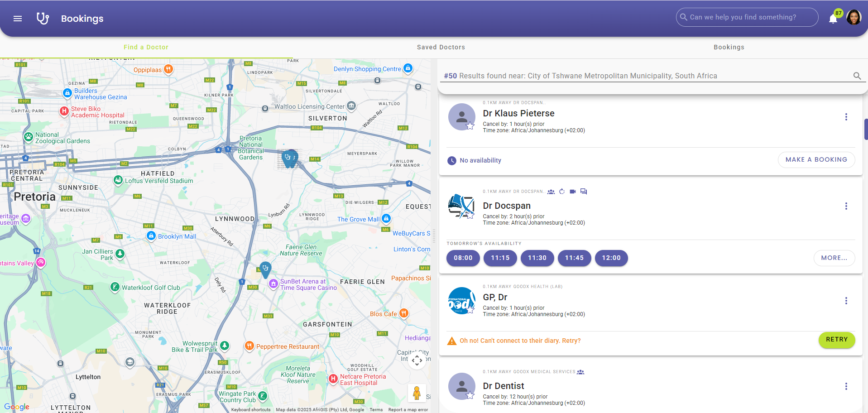Open the Google logo link on map
The image size is (868, 413).
coord(17,407)
